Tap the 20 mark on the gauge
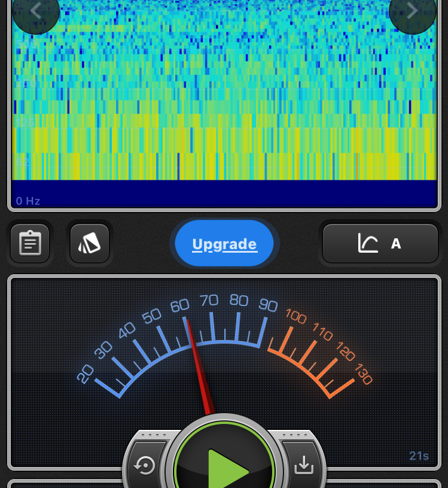448x488 pixels. pyautogui.click(x=86, y=374)
